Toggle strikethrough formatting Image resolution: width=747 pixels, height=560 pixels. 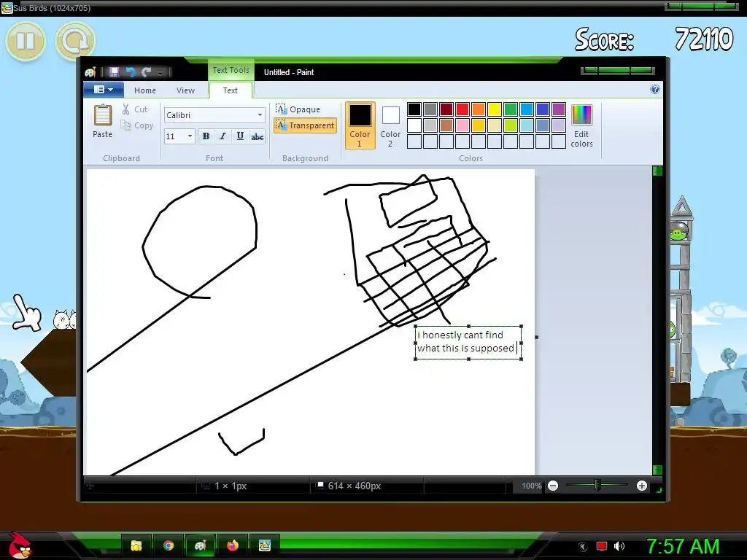click(258, 136)
